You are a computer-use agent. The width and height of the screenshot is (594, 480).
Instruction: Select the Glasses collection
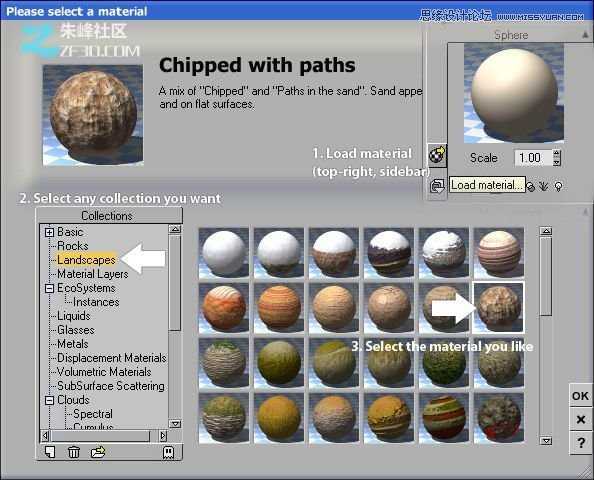click(76, 330)
